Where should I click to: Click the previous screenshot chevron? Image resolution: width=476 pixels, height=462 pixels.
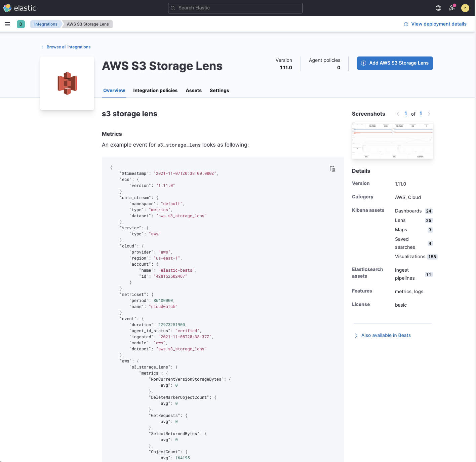click(398, 114)
